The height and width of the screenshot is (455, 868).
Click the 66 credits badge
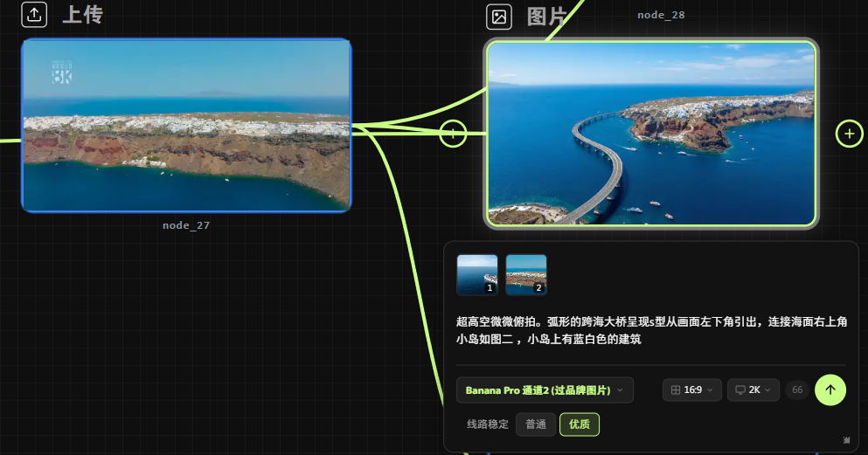796,390
